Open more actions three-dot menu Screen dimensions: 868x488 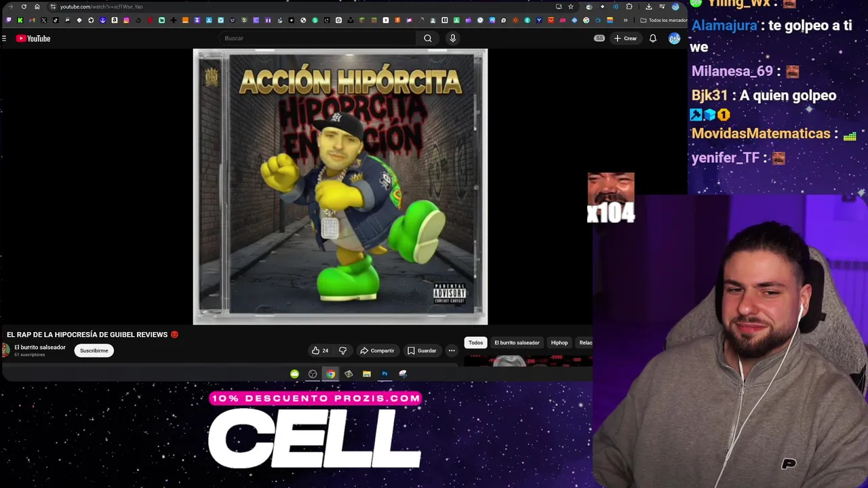[452, 350]
